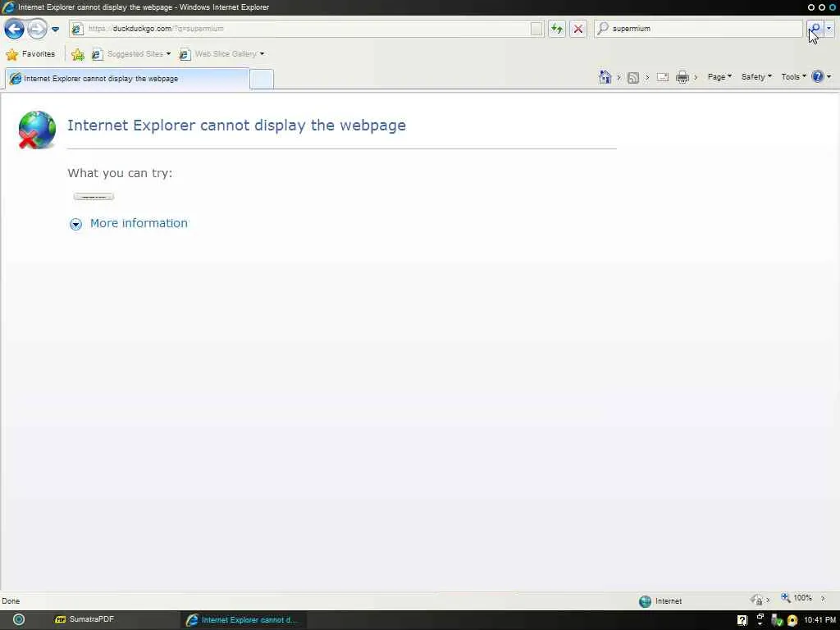Click the 'Done' status bar text

11,601
